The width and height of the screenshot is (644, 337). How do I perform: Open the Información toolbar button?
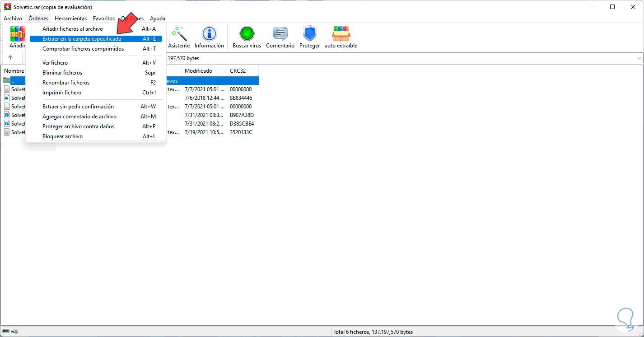coord(209,37)
